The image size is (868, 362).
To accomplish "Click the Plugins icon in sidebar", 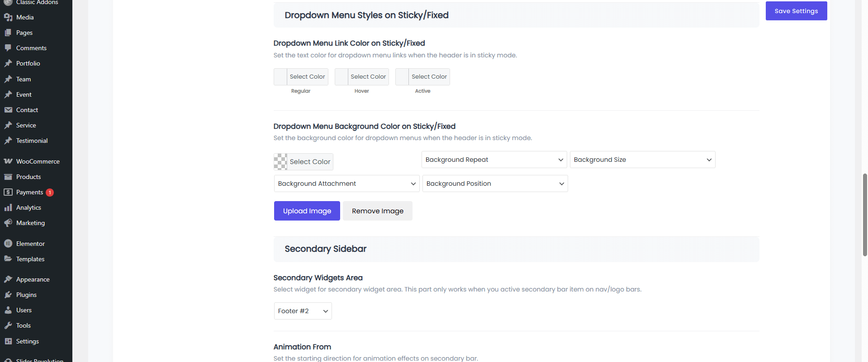I will 8,295.
